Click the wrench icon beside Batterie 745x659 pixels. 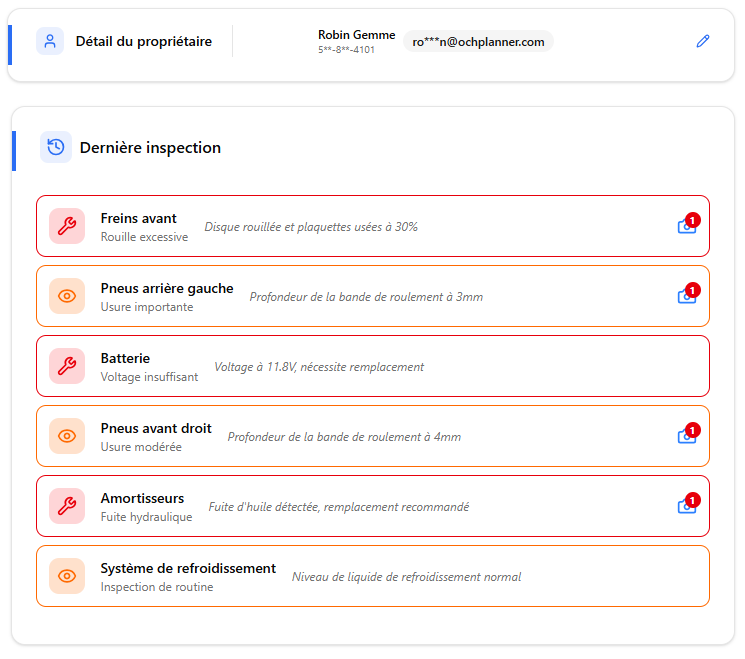click(x=67, y=366)
